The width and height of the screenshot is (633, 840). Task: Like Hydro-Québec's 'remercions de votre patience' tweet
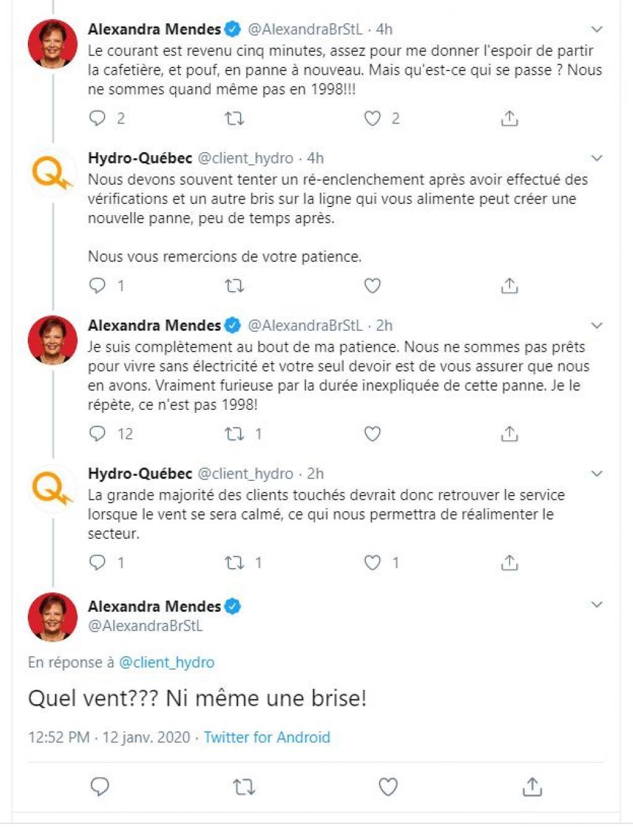pos(372,286)
